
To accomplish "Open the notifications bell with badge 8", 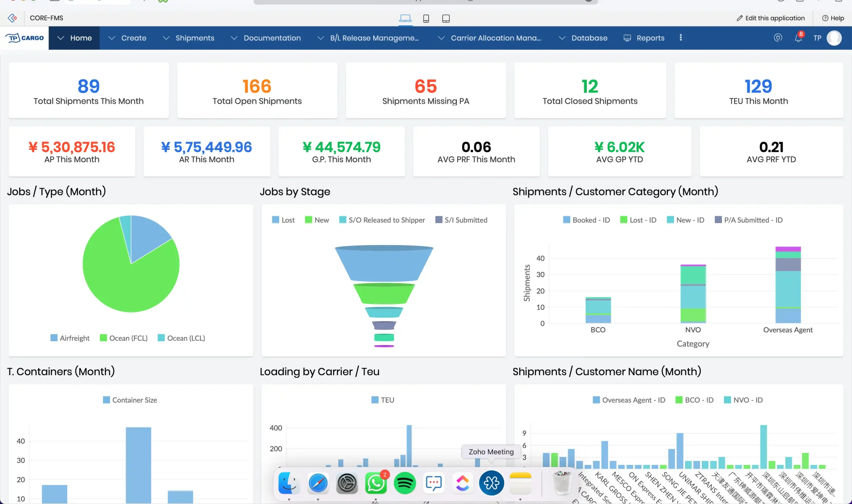I will click(798, 37).
